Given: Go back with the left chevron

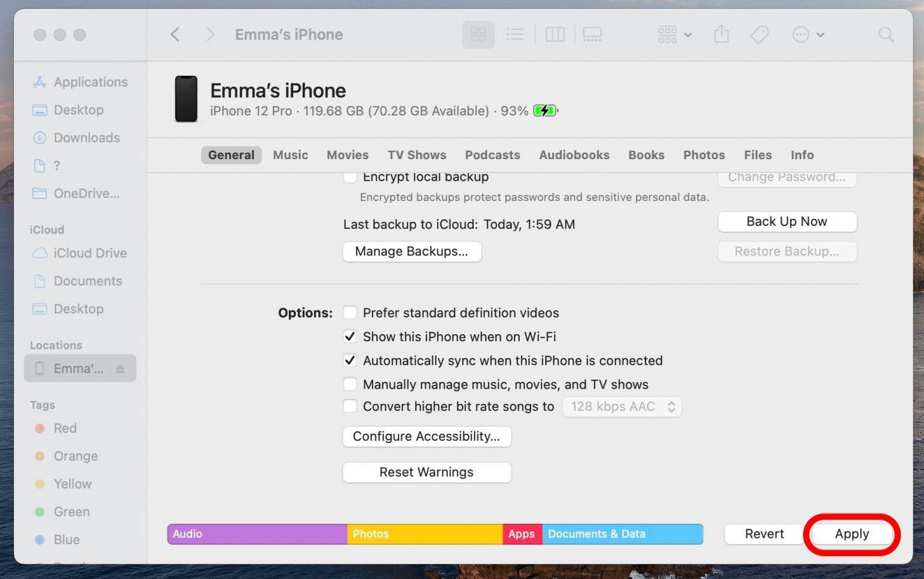Looking at the screenshot, I should 175,34.
